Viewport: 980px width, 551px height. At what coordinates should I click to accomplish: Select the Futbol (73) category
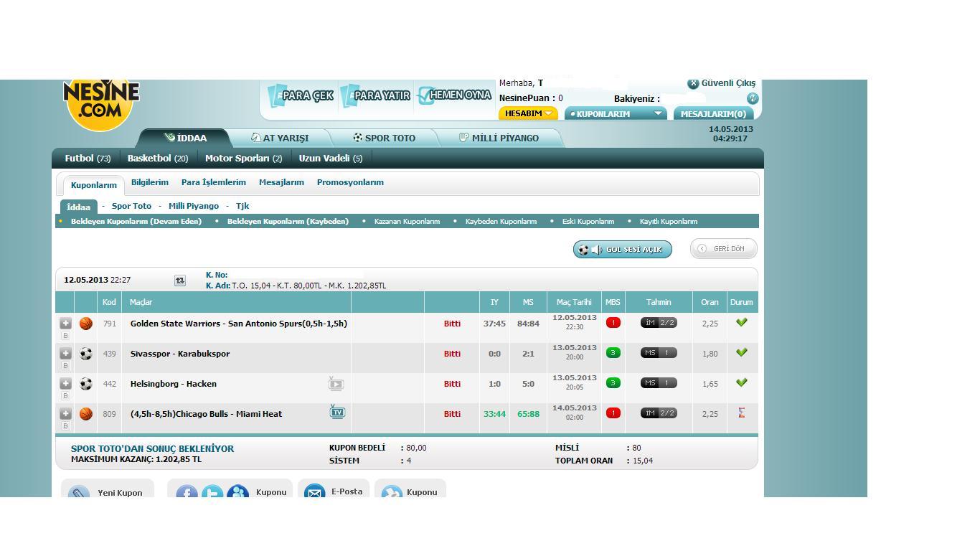point(88,158)
